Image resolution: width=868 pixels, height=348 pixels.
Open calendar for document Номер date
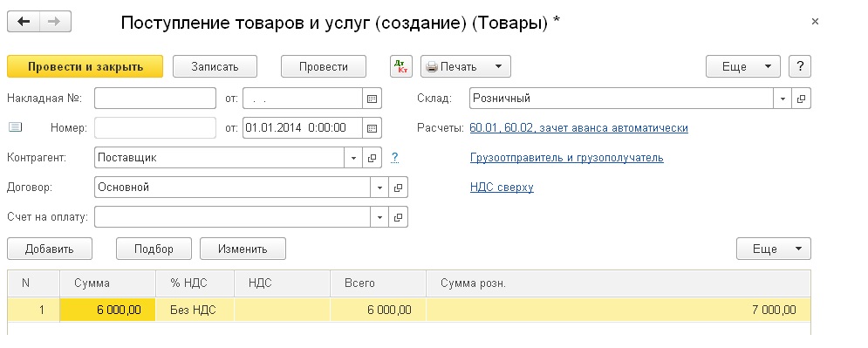click(x=372, y=128)
